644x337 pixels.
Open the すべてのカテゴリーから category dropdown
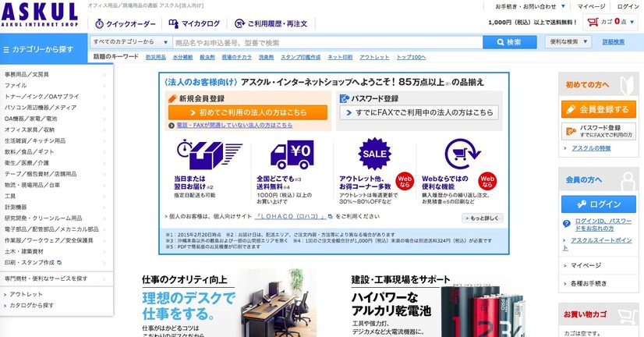[130, 42]
